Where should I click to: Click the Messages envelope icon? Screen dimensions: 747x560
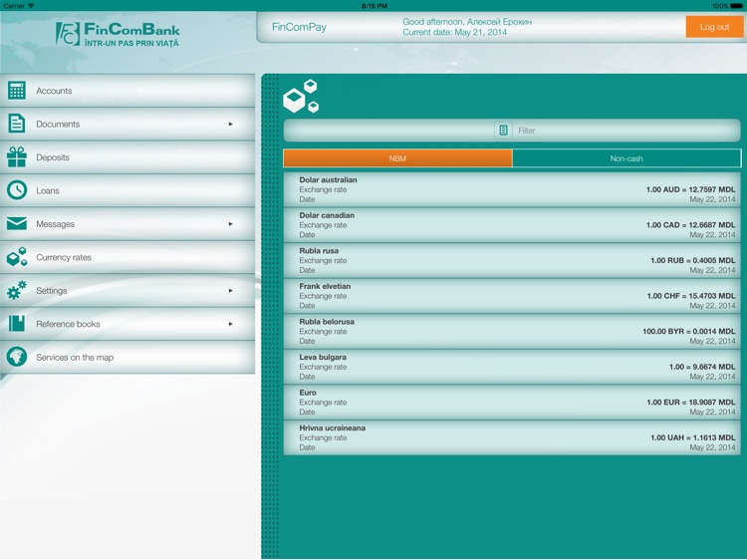pyautogui.click(x=17, y=223)
